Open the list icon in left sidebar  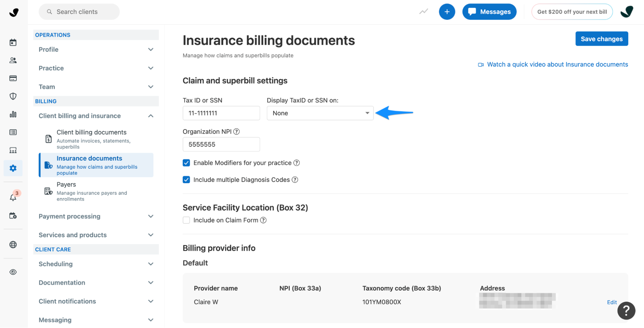tap(13, 132)
